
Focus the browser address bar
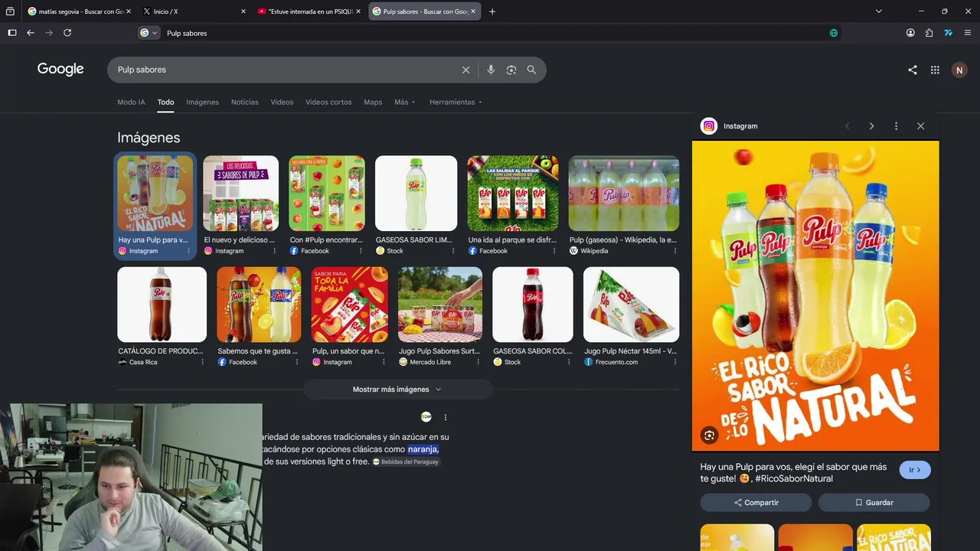490,33
